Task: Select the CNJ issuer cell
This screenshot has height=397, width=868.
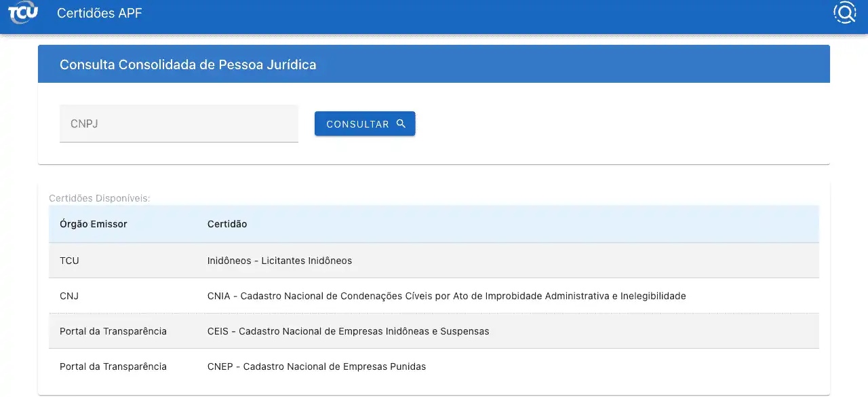Action: 69,296
